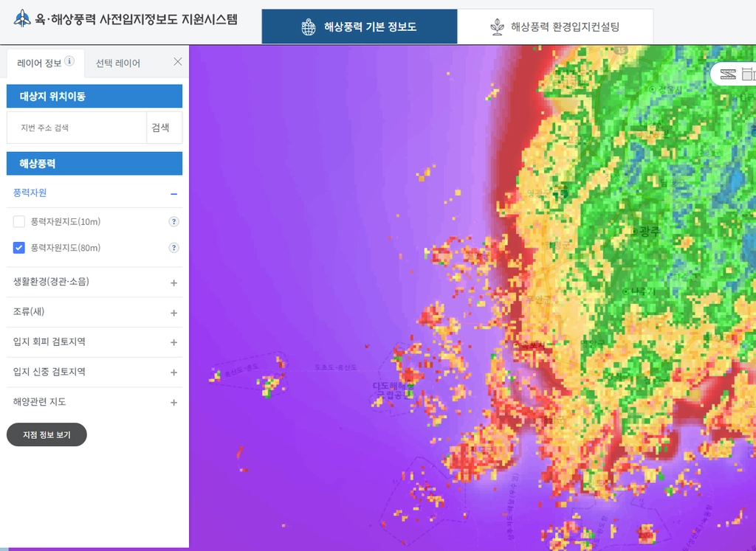
Task: Expand the 입지 회피 검토지역 section
Action: (174, 342)
